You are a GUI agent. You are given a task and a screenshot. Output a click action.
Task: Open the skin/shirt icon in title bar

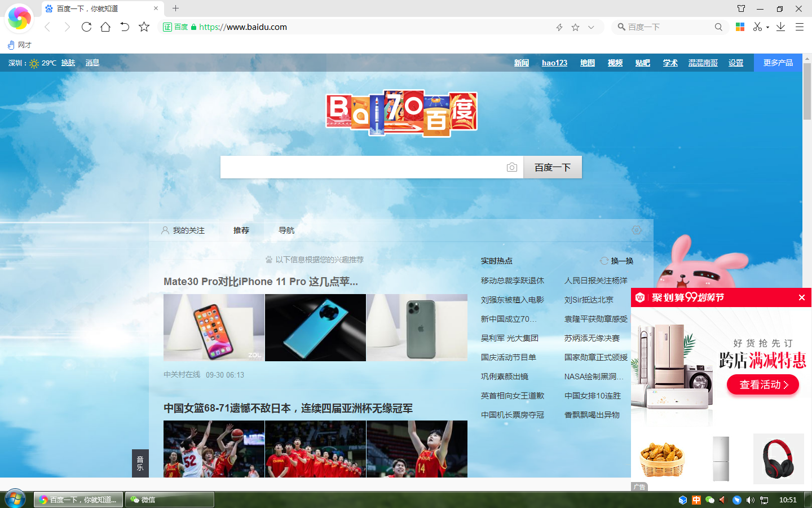741,8
